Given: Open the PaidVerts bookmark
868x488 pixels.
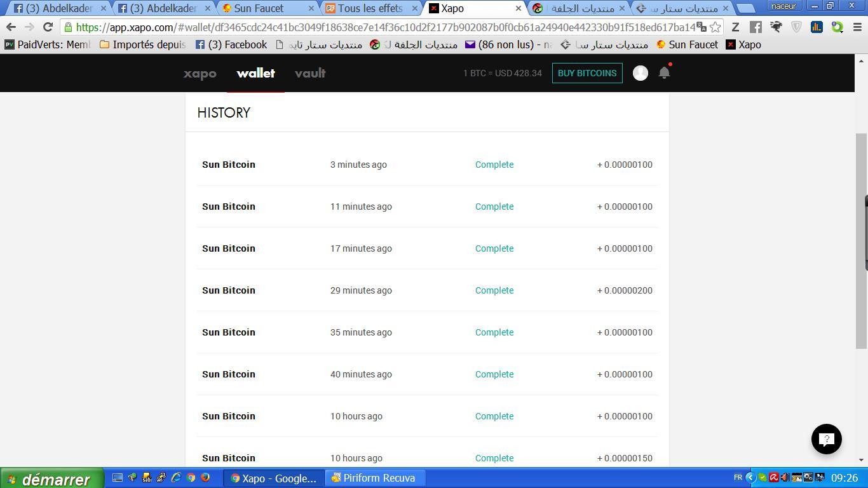Looking at the screenshot, I should pyautogui.click(x=48, y=44).
